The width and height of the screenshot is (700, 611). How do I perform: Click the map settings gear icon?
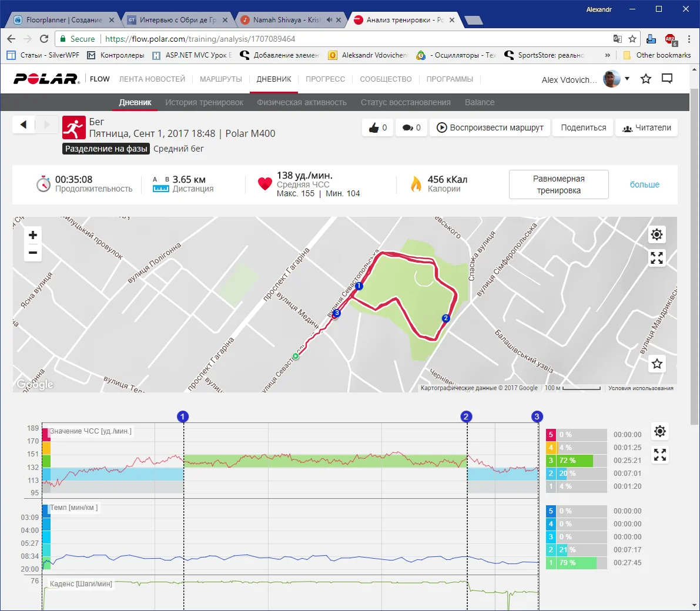click(x=657, y=235)
